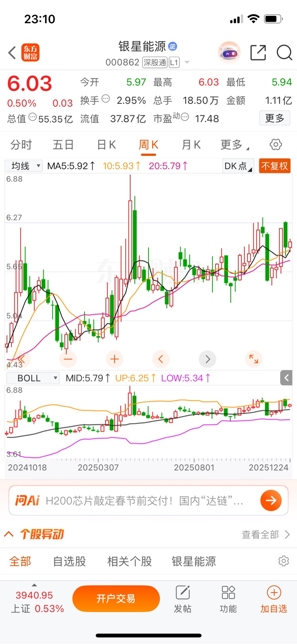Open 个股异动 settings gear
The width and height of the screenshot is (297, 644).
[284, 561]
